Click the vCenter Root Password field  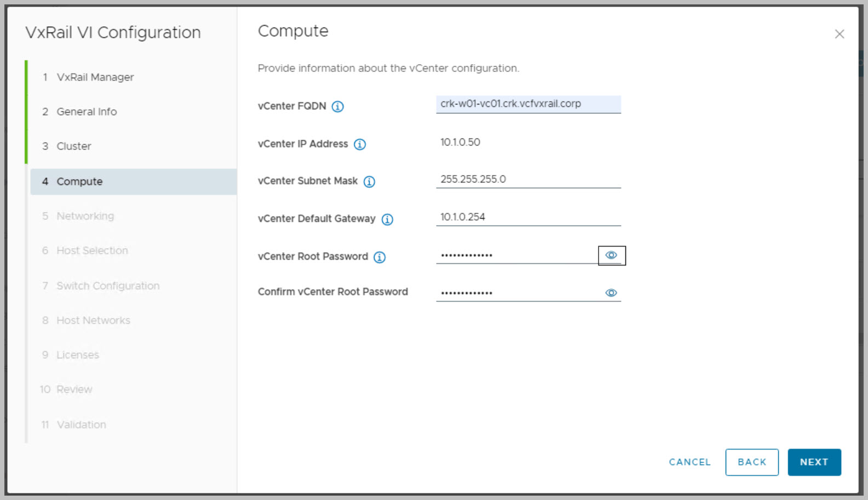click(x=516, y=255)
